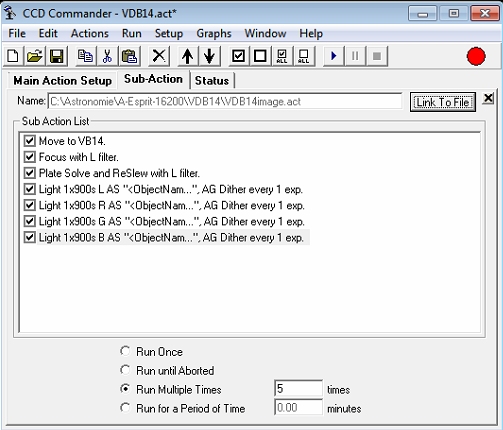Switch to the Status tab
Image resolution: width=503 pixels, height=430 pixels.
pyautogui.click(x=212, y=81)
